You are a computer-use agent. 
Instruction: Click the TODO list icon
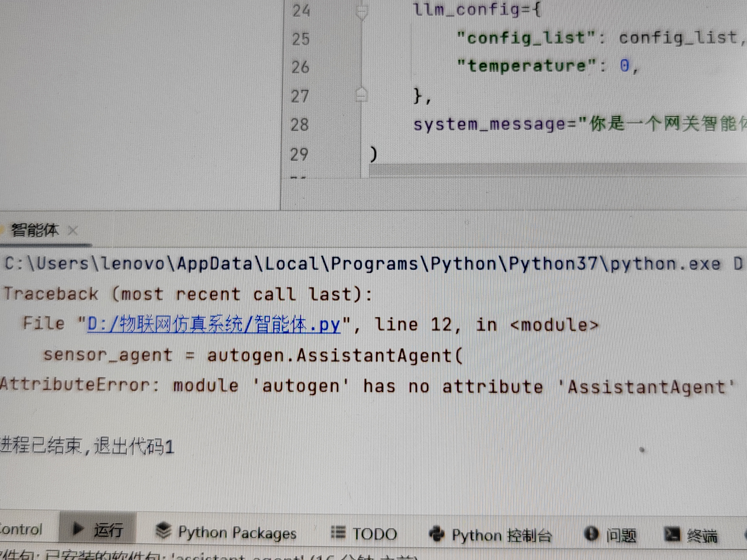click(338, 532)
